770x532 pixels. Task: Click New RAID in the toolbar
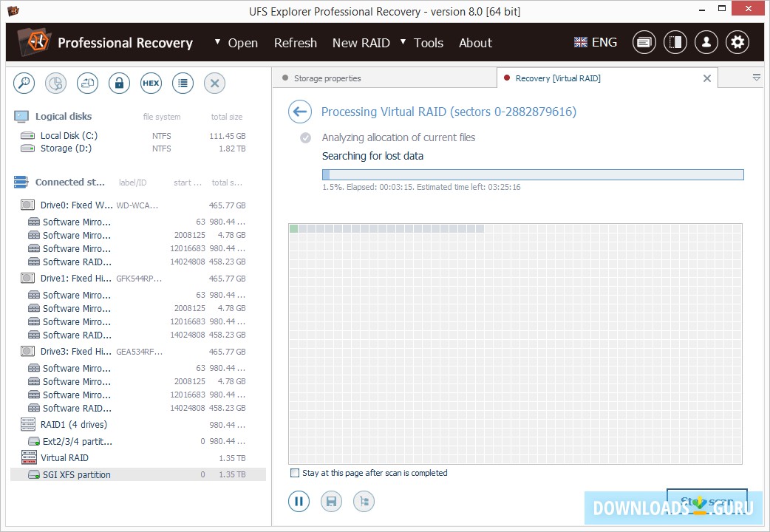click(x=361, y=43)
